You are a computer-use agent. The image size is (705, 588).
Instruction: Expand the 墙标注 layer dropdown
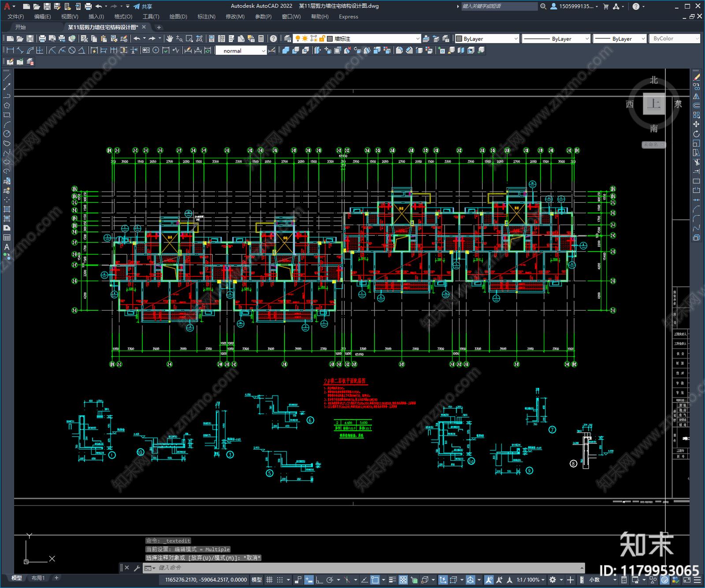(418, 39)
